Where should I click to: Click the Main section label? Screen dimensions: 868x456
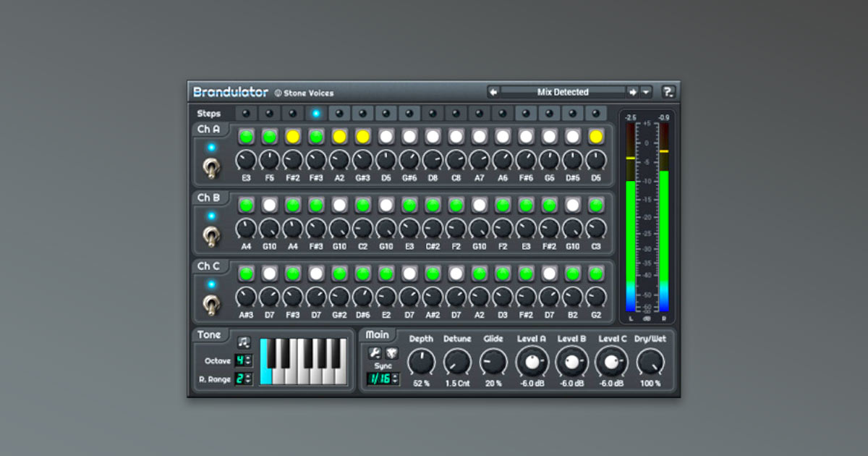378,334
